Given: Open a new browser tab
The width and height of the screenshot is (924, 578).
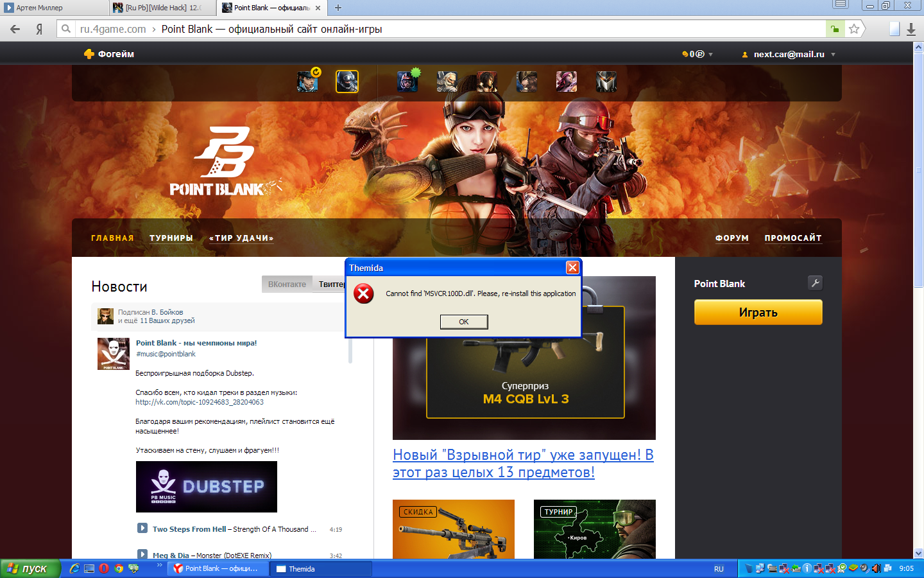Looking at the screenshot, I should click(x=338, y=8).
